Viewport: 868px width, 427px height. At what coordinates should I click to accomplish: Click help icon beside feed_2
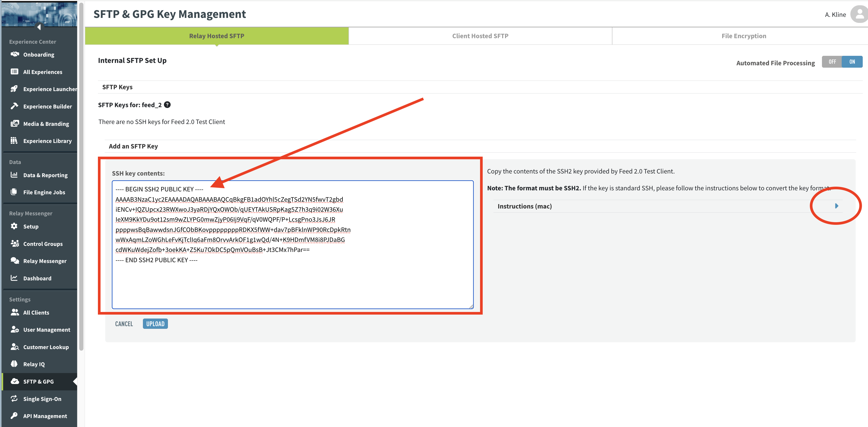point(167,105)
